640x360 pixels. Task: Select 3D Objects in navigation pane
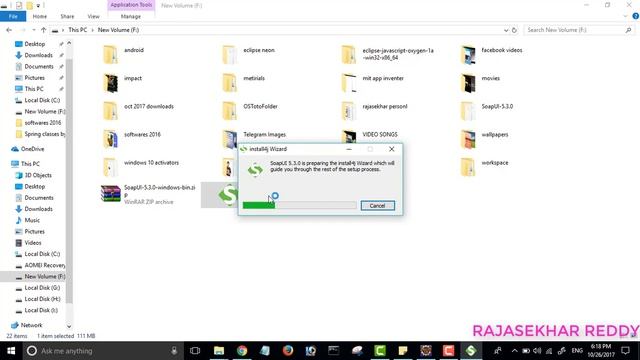(38, 175)
